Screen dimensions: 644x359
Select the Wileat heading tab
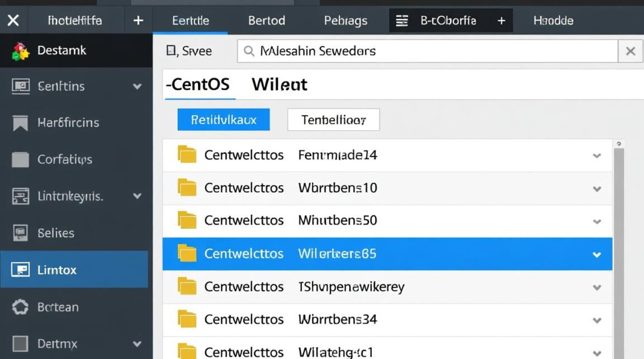[279, 85]
